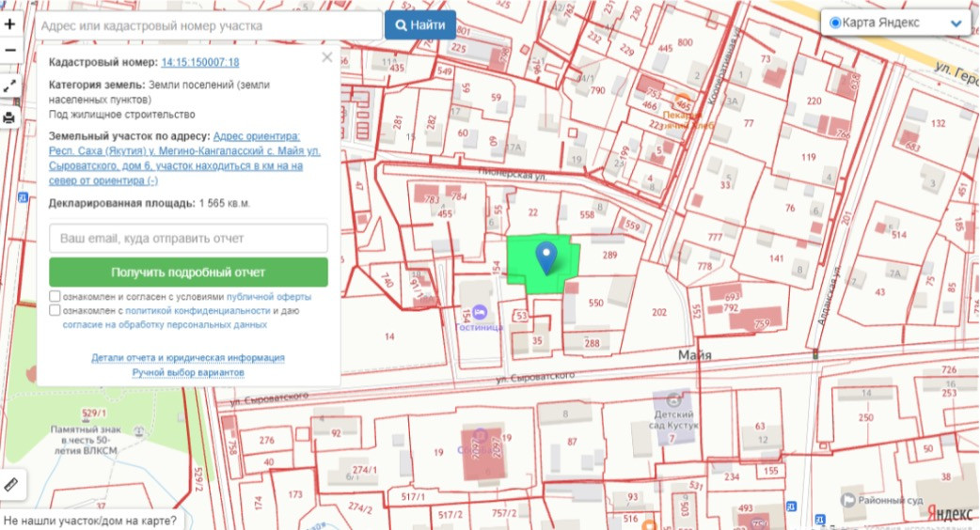Click the Гостиница hotel map icon
The height and width of the screenshot is (530, 980).
coord(480,311)
